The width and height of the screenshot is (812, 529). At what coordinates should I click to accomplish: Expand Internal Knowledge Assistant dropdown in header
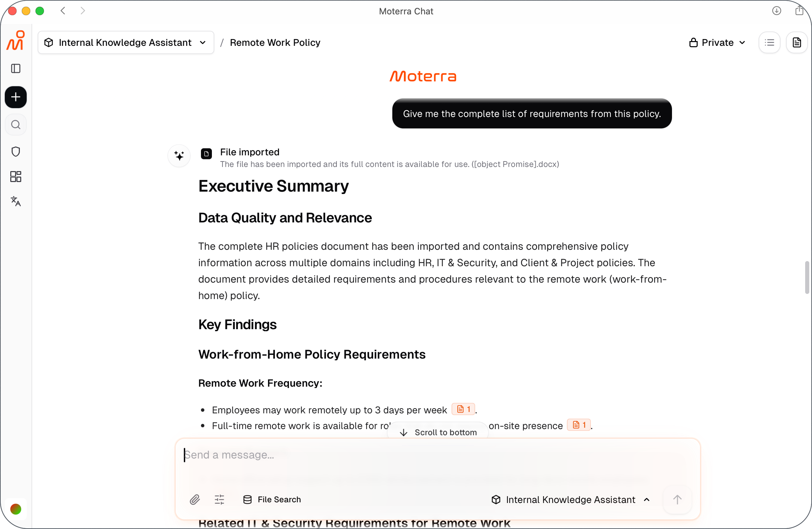pos(126,42)
